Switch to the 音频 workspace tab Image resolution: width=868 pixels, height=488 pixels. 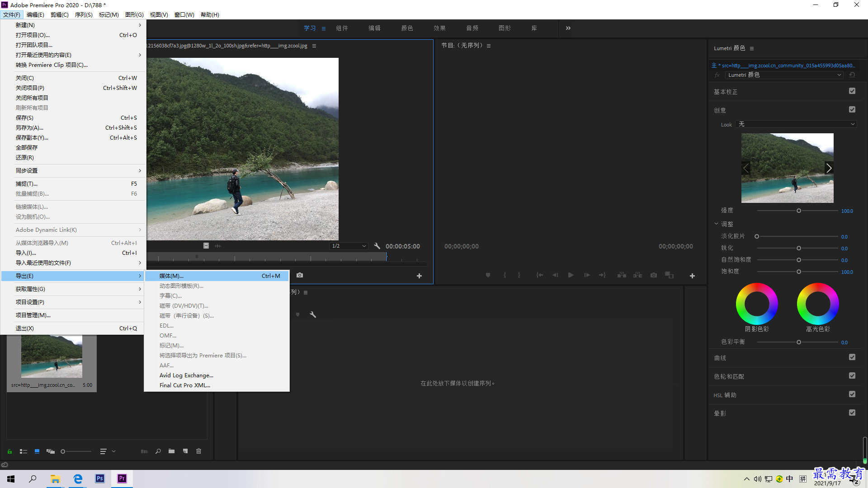click(x=472, y=28)
